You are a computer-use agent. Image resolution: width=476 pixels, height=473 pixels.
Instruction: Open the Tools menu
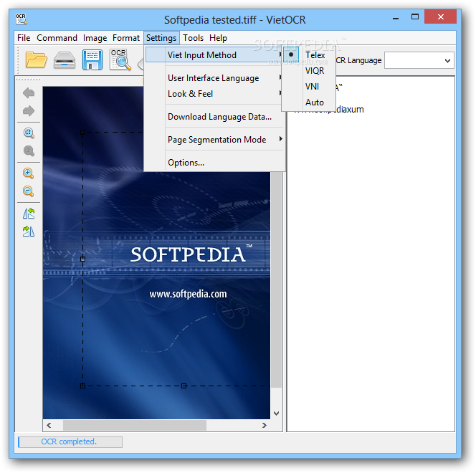[193, 38]
